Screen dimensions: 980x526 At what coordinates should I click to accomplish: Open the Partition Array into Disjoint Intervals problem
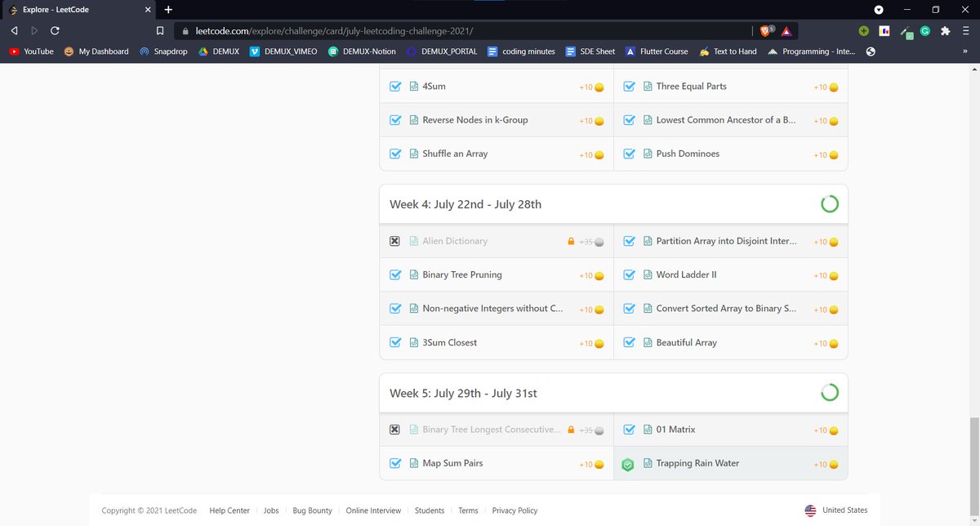727,241
